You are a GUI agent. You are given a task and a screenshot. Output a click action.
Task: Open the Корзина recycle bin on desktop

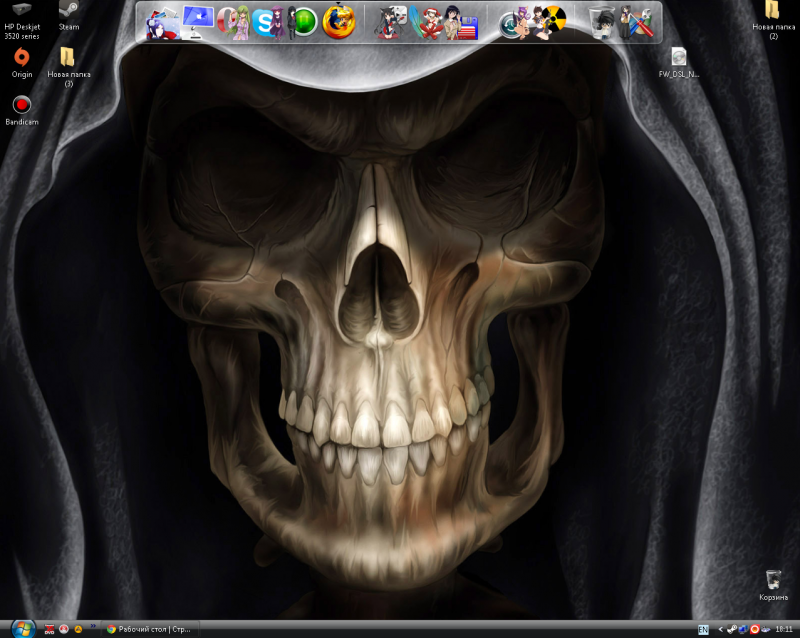click(773, 586)
